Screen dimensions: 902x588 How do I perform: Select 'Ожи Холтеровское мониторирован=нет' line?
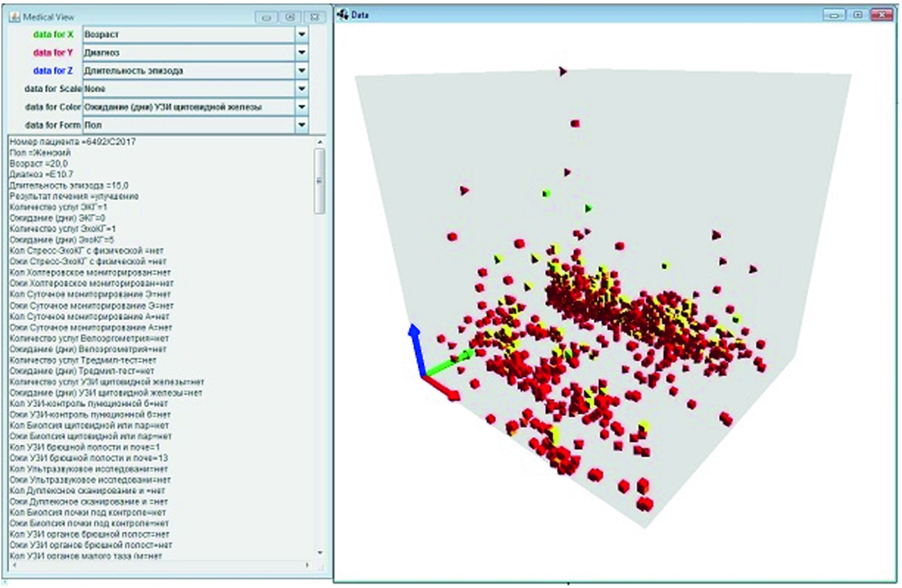coord(91,284)
